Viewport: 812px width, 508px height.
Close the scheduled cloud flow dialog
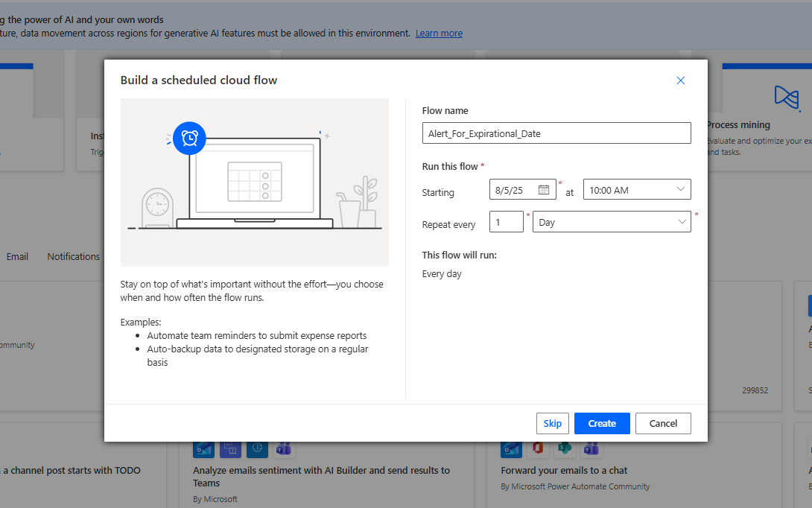pos(680,80)
